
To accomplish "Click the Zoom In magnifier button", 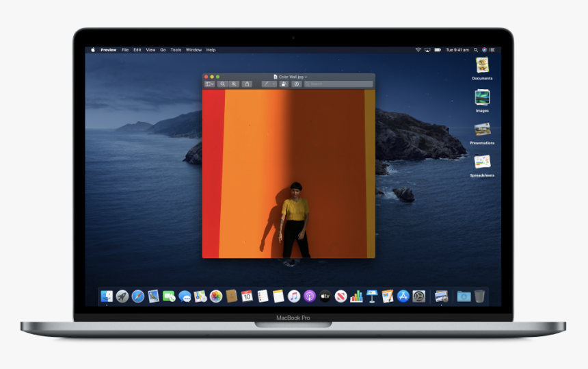I will point(234,84).
